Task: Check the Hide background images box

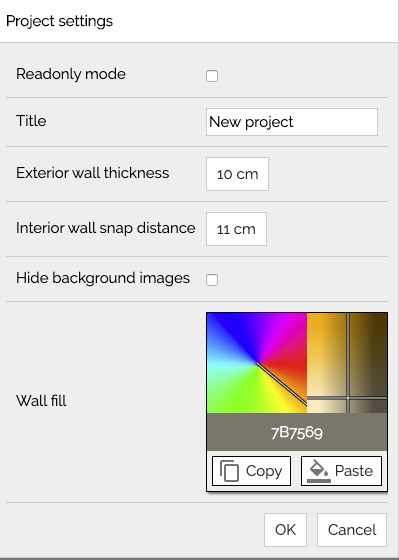Action: click(212, 280)
